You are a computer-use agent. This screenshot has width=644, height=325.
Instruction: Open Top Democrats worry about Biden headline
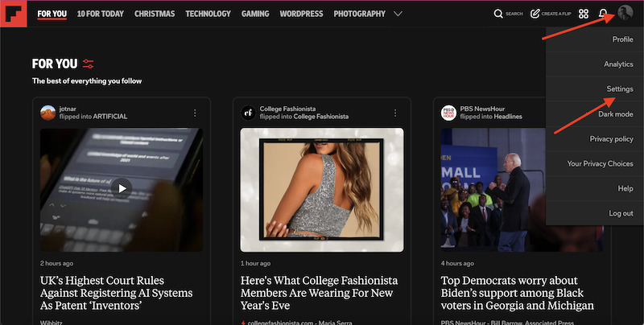pyautogui.click(x=517, y=293)
